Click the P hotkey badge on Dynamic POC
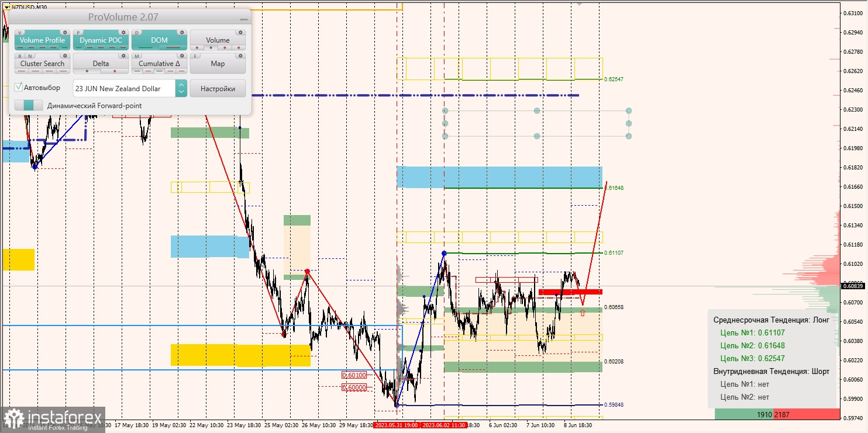Viewport: 868px width, 433px height. (x=78, y=33)
